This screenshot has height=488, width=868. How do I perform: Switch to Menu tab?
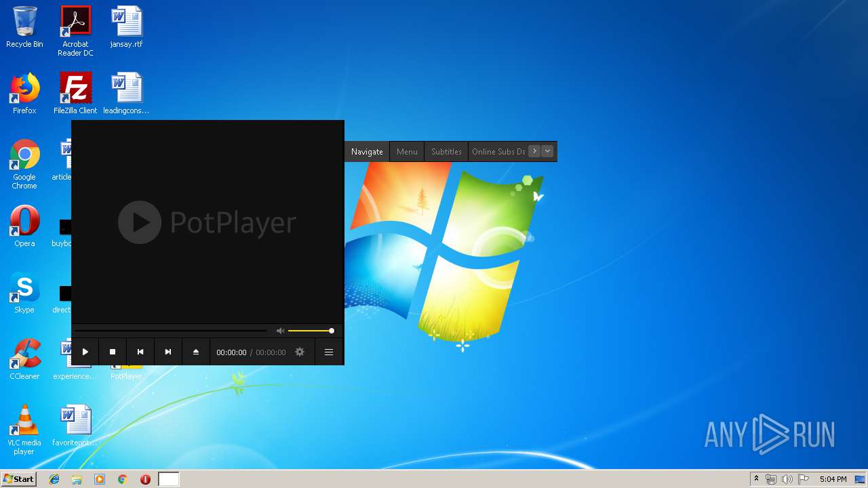pos(407,152)
